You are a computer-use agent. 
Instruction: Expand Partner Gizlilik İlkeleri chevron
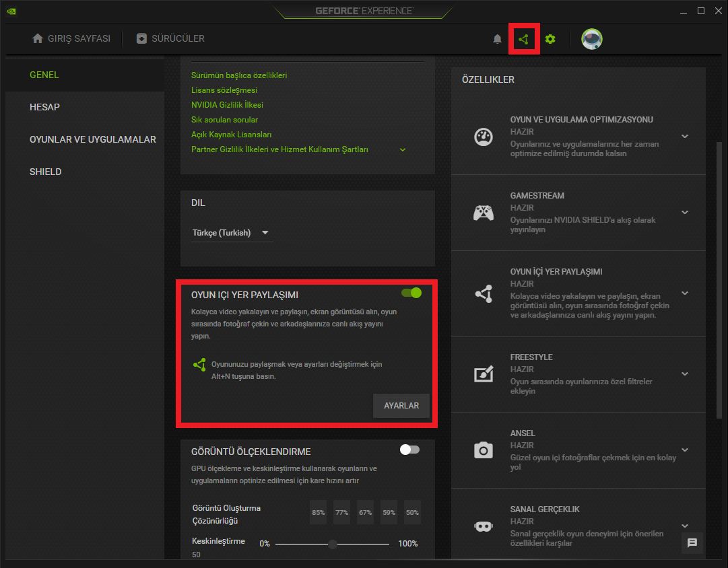[403, 150]
